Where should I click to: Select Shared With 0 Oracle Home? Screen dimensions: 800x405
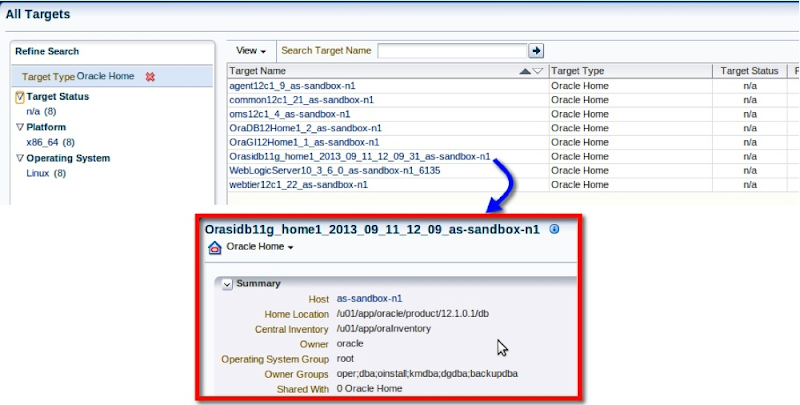coord(369,389)
